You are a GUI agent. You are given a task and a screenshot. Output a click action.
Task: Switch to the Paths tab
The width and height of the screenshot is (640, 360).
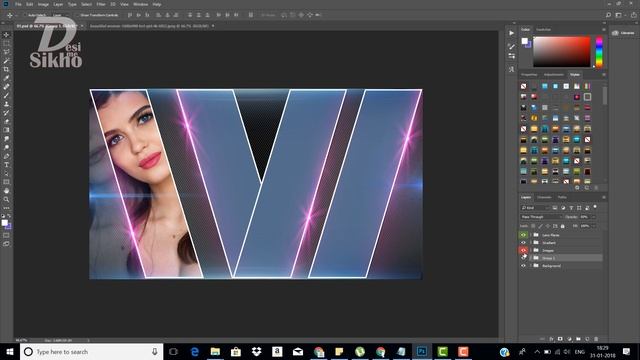562,198
